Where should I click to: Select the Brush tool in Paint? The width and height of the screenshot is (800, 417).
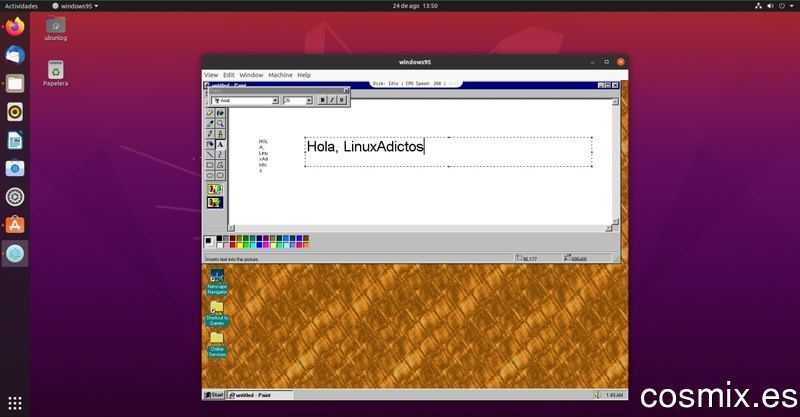click(x=220, y=134)
